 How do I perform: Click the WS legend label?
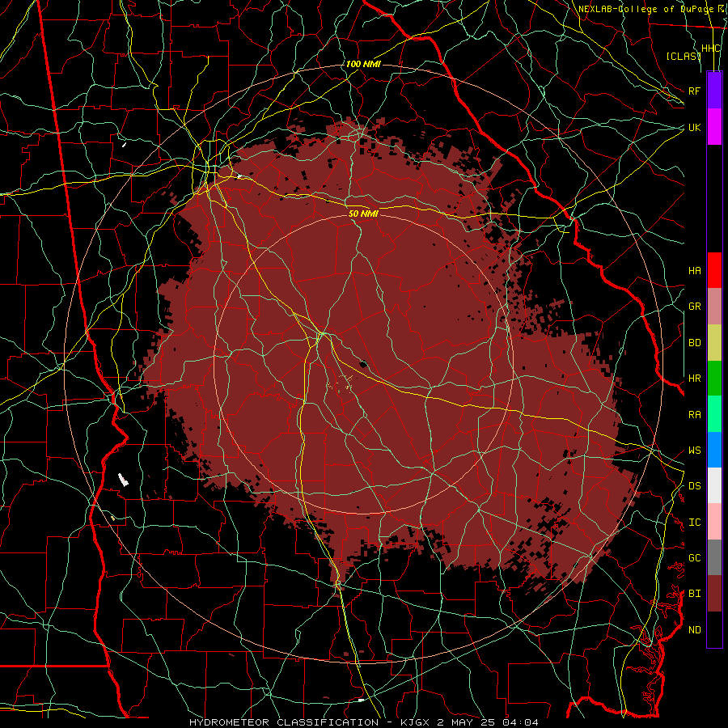tap(694, 451)
